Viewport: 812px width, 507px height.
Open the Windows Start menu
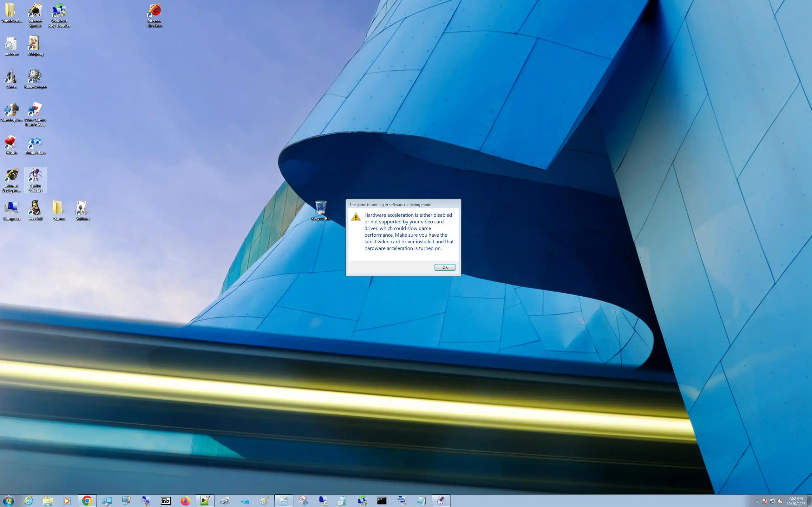[x=8, y=501]
